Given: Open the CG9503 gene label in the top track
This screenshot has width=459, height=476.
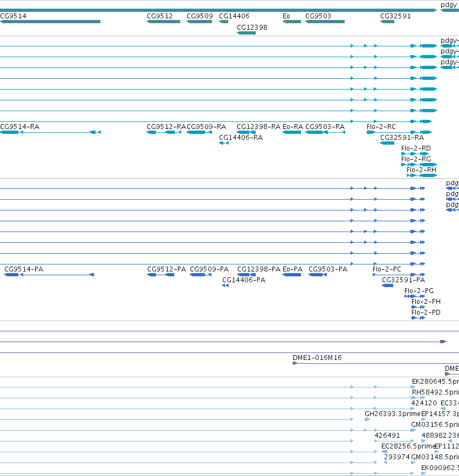Looking at the screenshot, I should [x=318, y=16].
